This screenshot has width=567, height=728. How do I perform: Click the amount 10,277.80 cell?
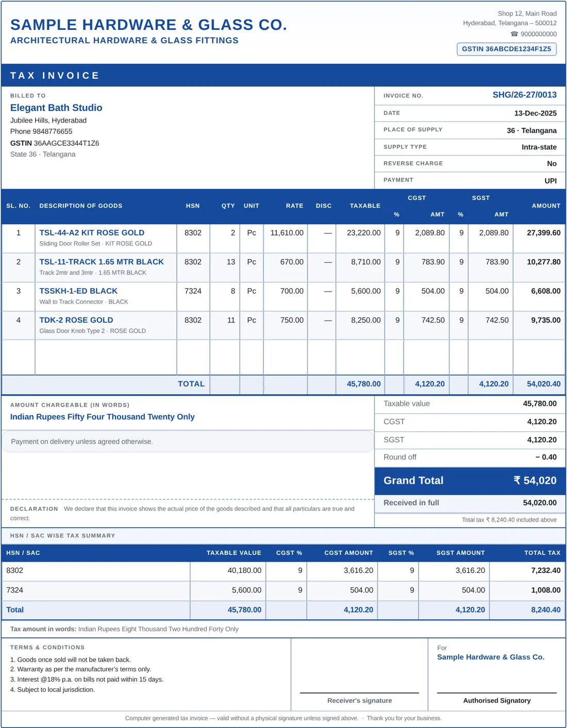539,267
